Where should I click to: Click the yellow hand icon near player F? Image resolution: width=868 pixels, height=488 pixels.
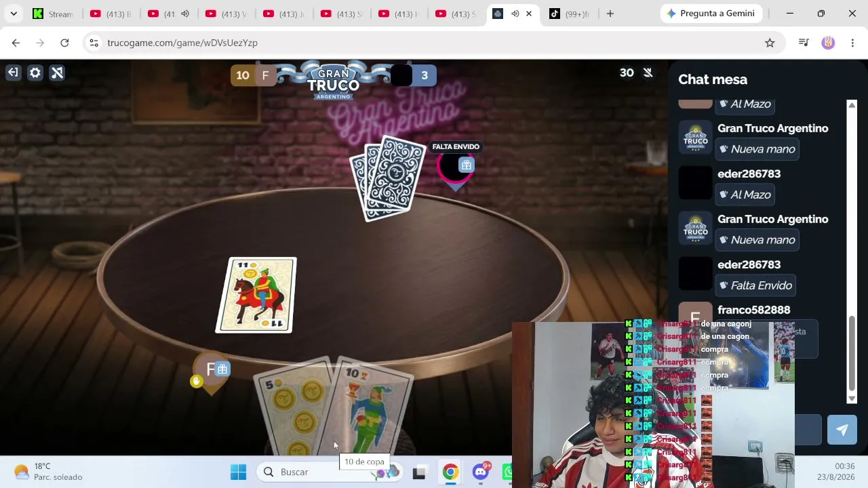(x=197, y=382)
